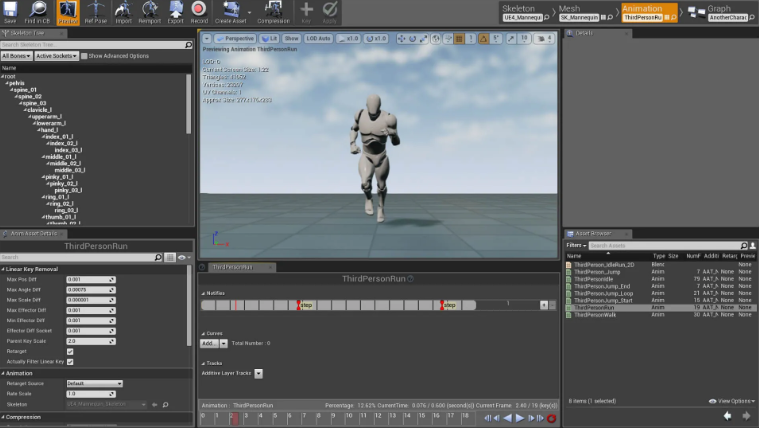Open the Perspective view dropdown
The width and height of the screenshot is (759, 428).
(x=235, y=38)
